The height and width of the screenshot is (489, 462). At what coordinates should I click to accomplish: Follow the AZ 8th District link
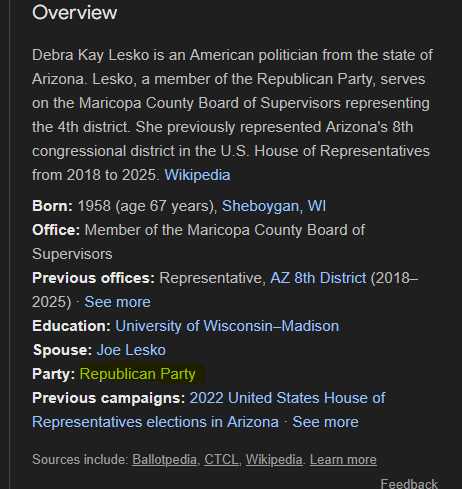pos(318,278)
